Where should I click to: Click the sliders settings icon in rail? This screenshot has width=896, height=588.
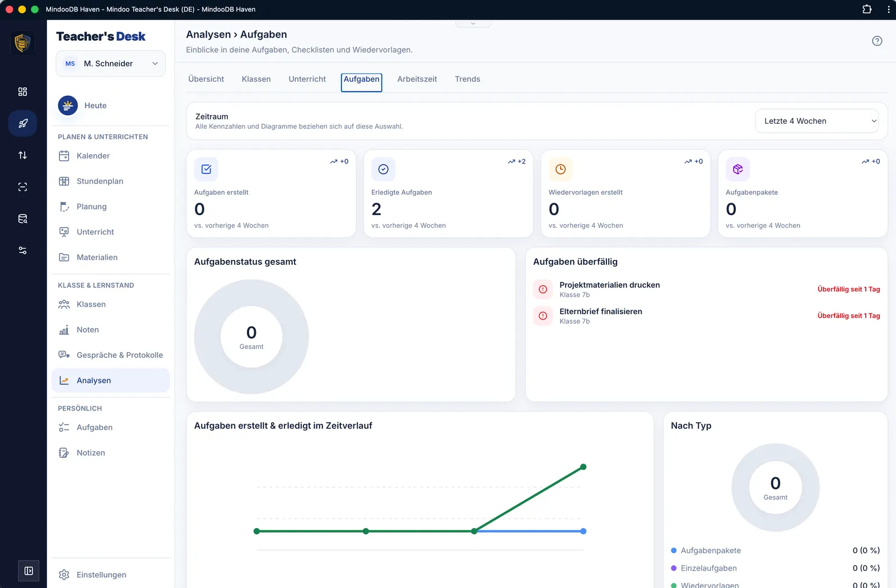pos(23,250)
